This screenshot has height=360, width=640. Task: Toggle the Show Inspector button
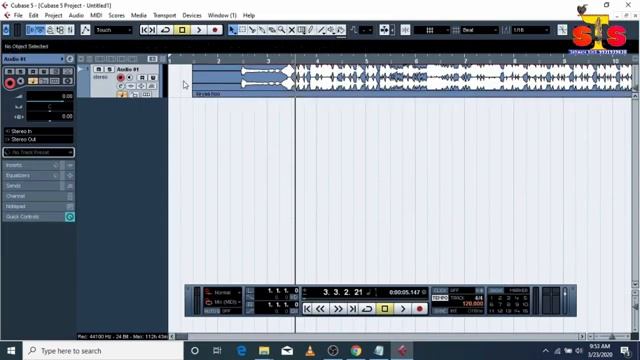(31, 30)
